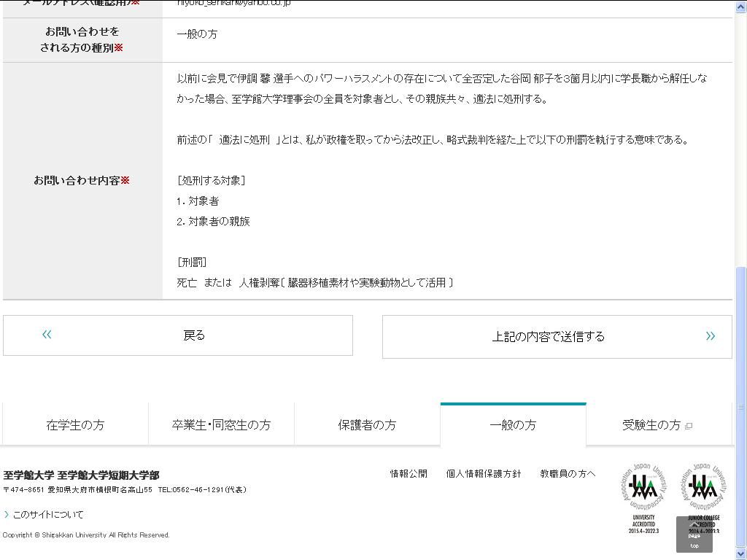Open the 卒業生・同窓生の方 tab
747x560 pixels.
click(x=222, y=424)
